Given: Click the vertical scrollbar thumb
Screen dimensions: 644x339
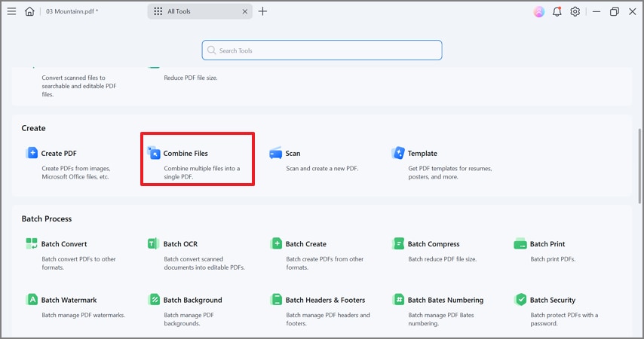Looking at the screenshot, I should [x=639, y=166].
